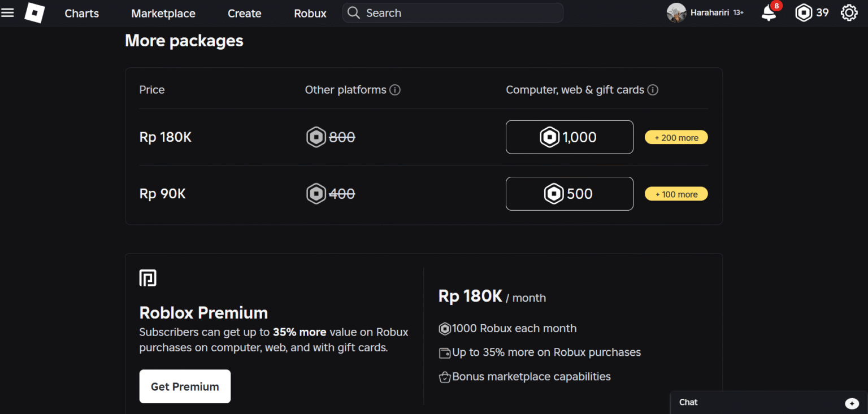
Task: Click the 'Rp 180K / month' price
Action: (492, 297)
